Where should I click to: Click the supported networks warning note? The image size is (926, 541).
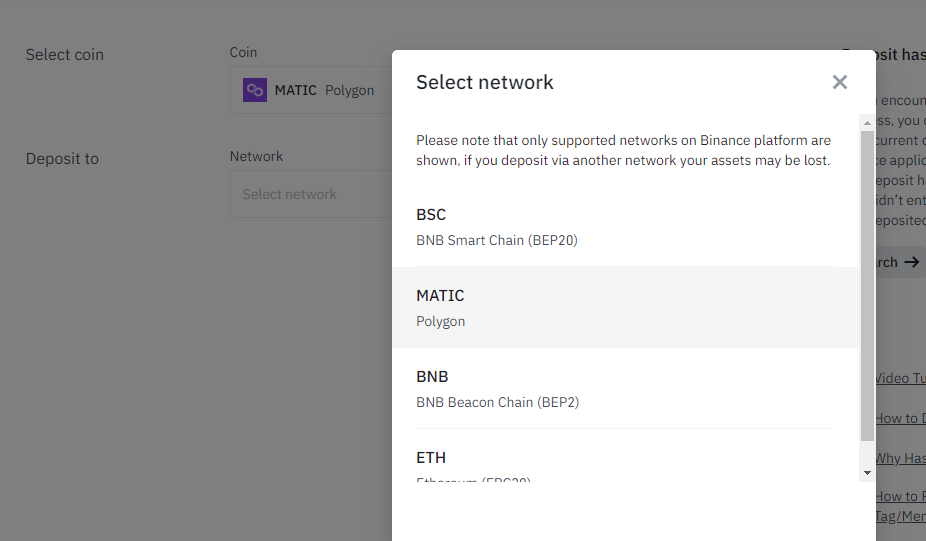tap(623, 150)
